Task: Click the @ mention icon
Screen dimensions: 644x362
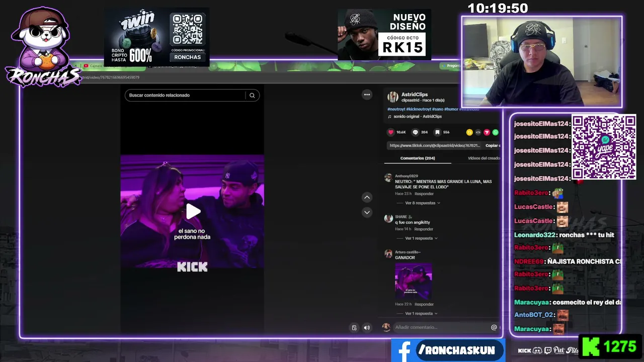Action: pos(494,327)
